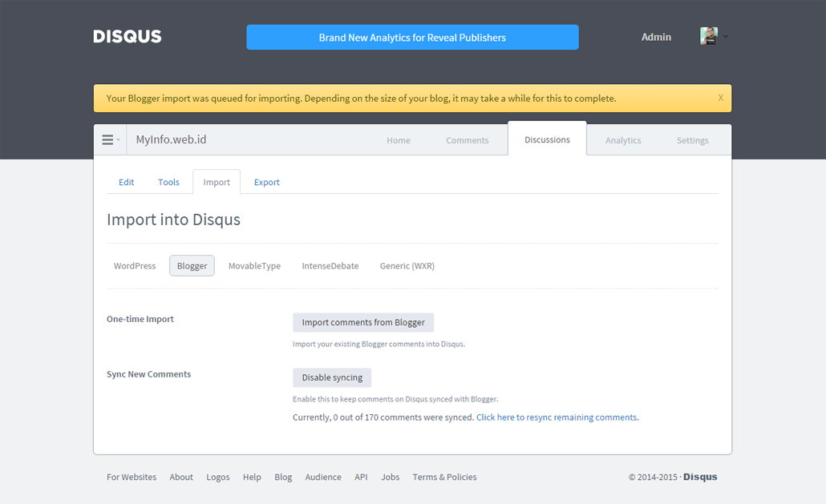
Task: Open the hamburger site menu
Action: (x=110, y=140)
